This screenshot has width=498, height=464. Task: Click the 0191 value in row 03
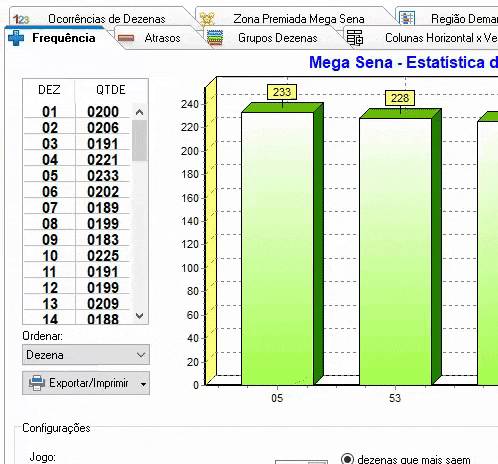[x=103, y=144]
